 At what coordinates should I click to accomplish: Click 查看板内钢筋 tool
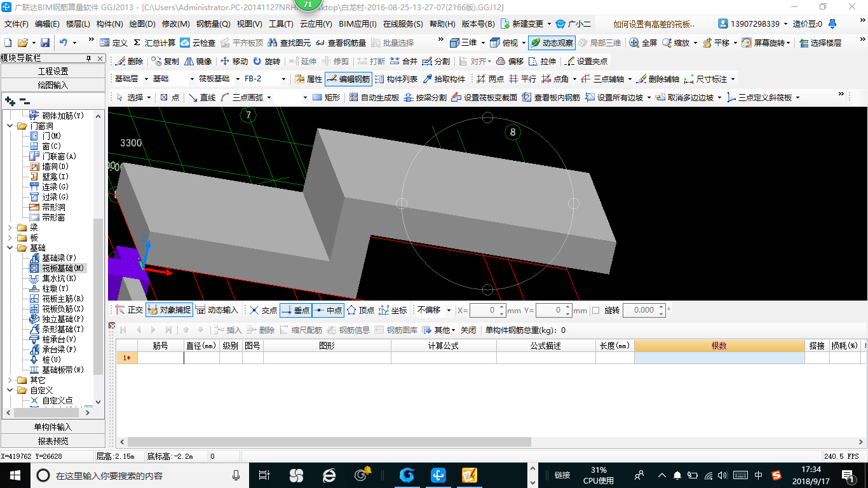point(551,97)
